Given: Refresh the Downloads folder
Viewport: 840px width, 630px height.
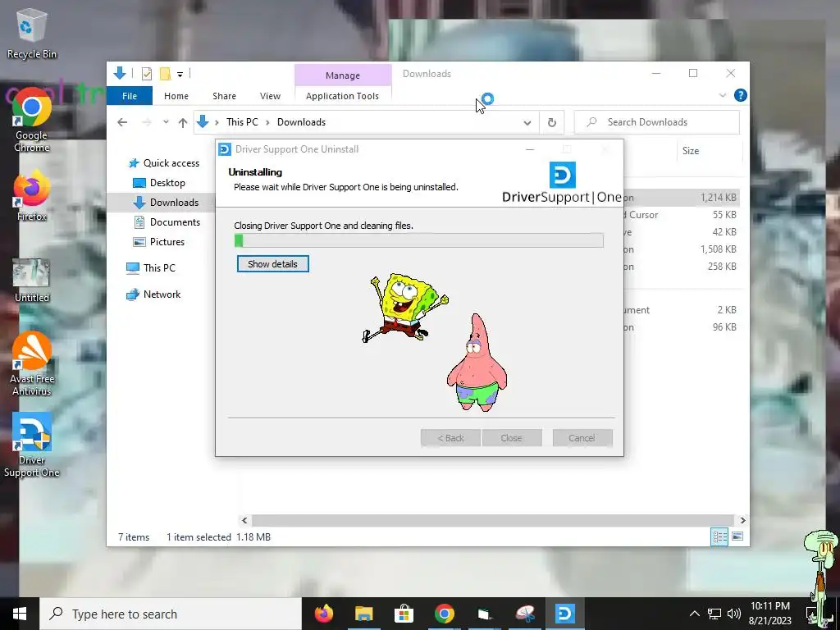Looking at the screenshot, I should [x=552, y=123].
